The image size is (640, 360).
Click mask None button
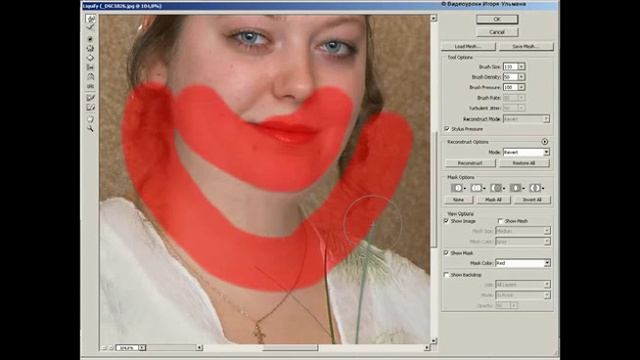tap(459, 200)
